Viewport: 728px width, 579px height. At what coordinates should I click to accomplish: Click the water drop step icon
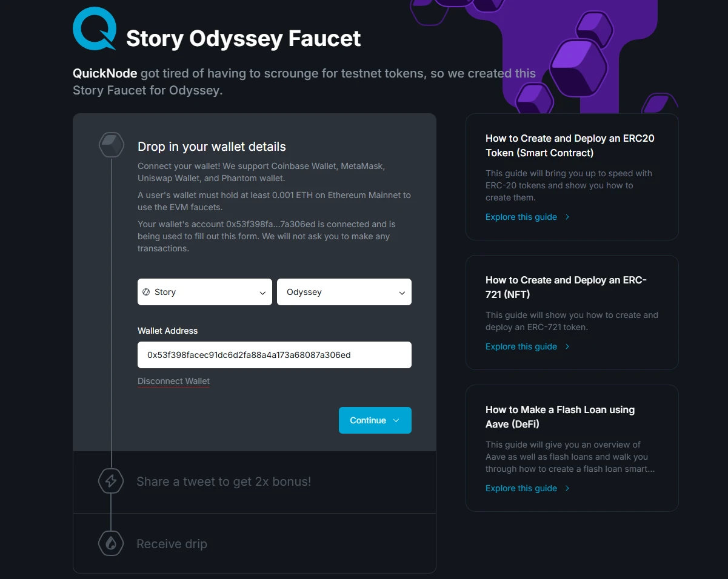pos(111,543)
